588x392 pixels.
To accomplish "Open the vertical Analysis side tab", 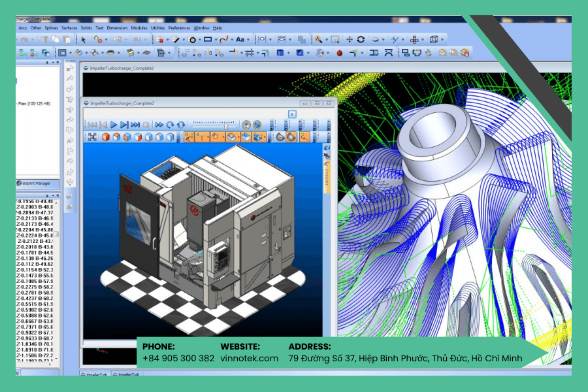I will 327,176.
